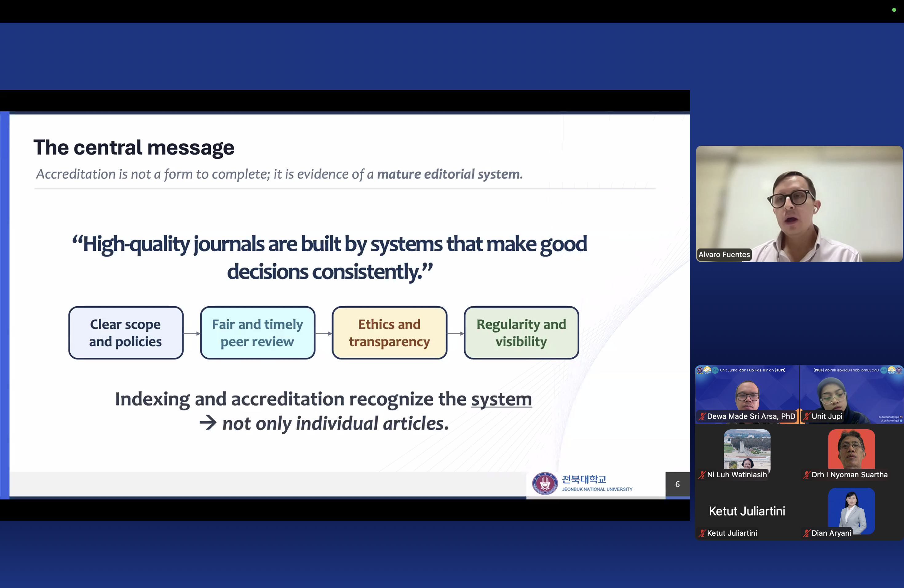Click muted mic icon next to Unit Jupi

(807, 416)
